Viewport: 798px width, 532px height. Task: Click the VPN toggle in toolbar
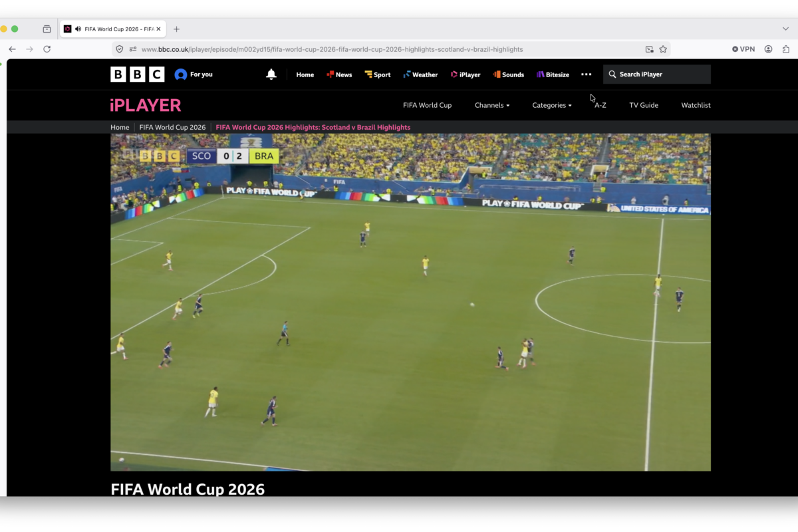coord(743,49)
